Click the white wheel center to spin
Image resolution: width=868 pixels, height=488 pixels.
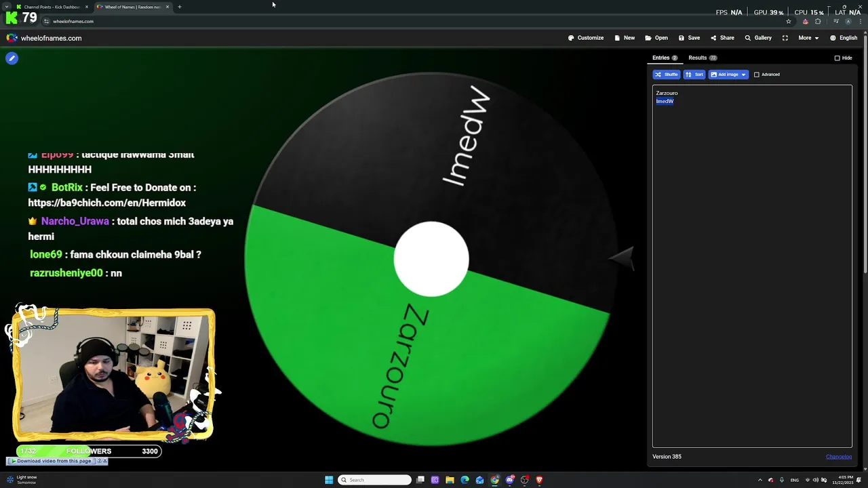pos(431,259)
